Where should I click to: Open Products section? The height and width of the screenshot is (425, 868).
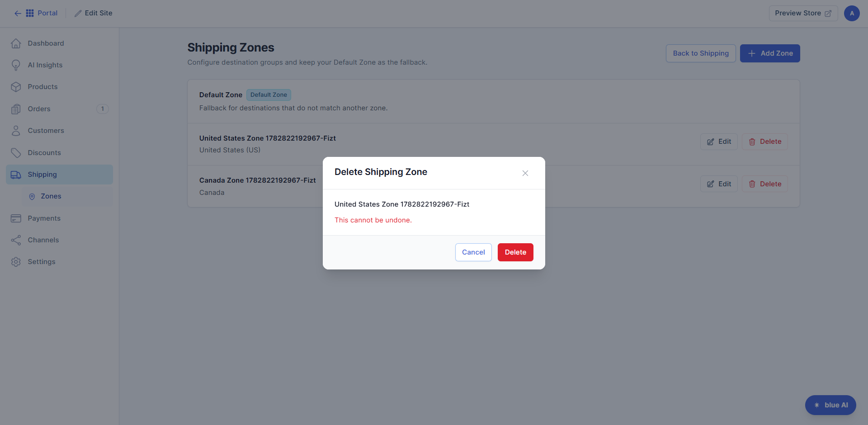(59, 87)
